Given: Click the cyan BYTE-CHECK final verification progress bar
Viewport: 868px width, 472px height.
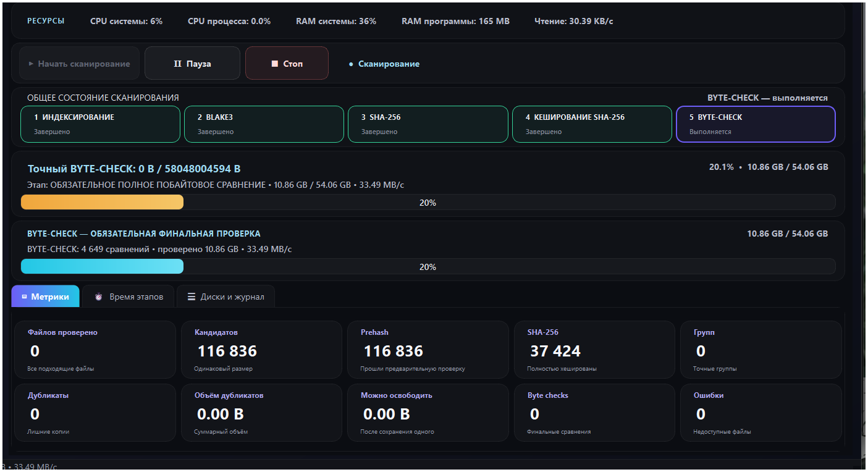Looking at the screenshot, I should coord(428,267).
